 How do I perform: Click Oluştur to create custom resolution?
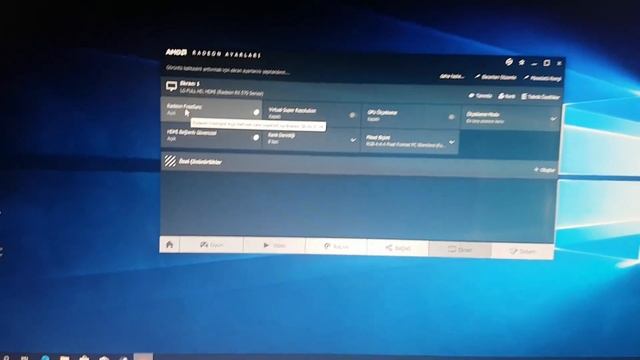tap(545, 170)
